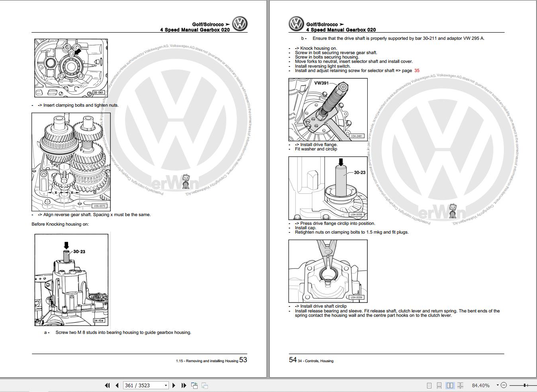This screenshot has height=392, width=537.
Task: Click 'Fit washer and circlip' line
Action: [x=316, y=149]
